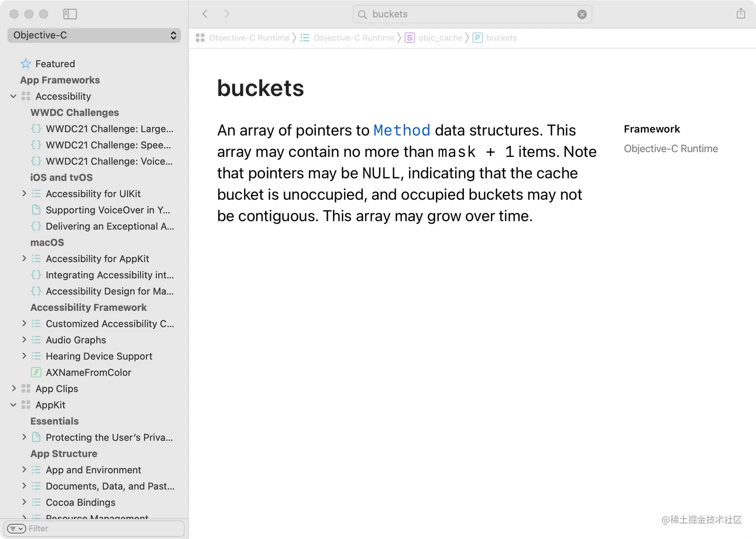The image size is (756, 539).
Task: Click the Audio Graphs list icon
Action: point(36,340)
